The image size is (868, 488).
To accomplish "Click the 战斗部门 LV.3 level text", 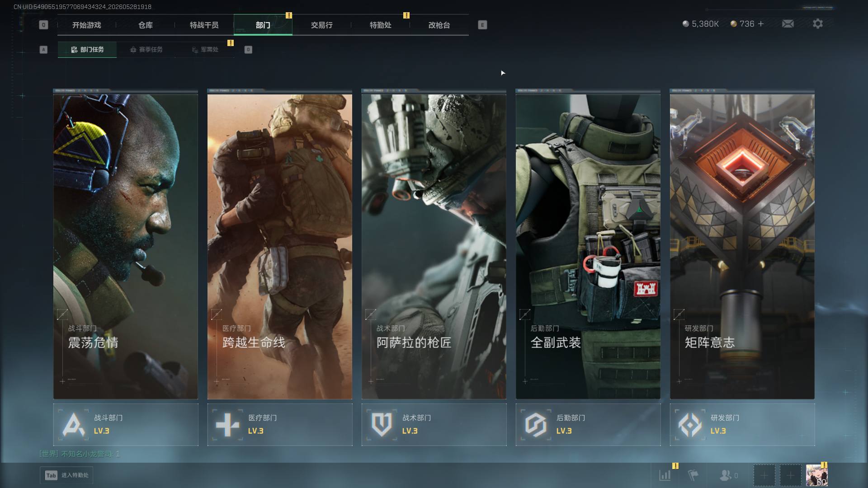I will (x=102, y=431).
